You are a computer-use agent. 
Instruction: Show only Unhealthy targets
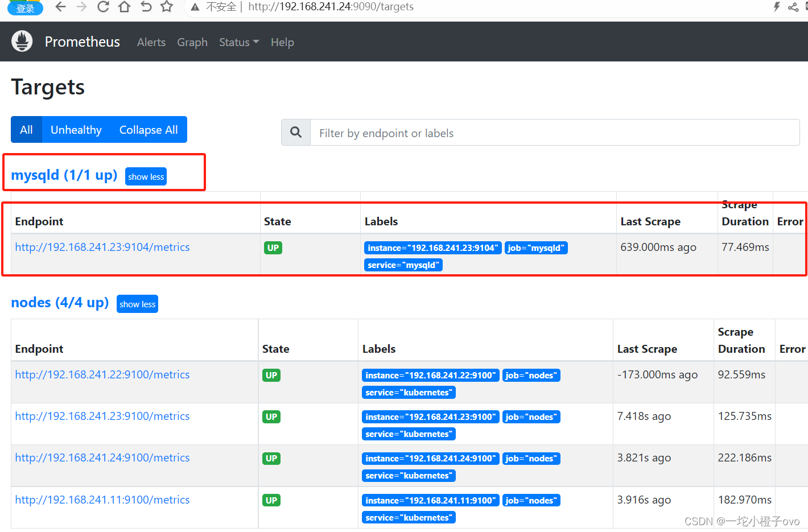click(76, 130)
